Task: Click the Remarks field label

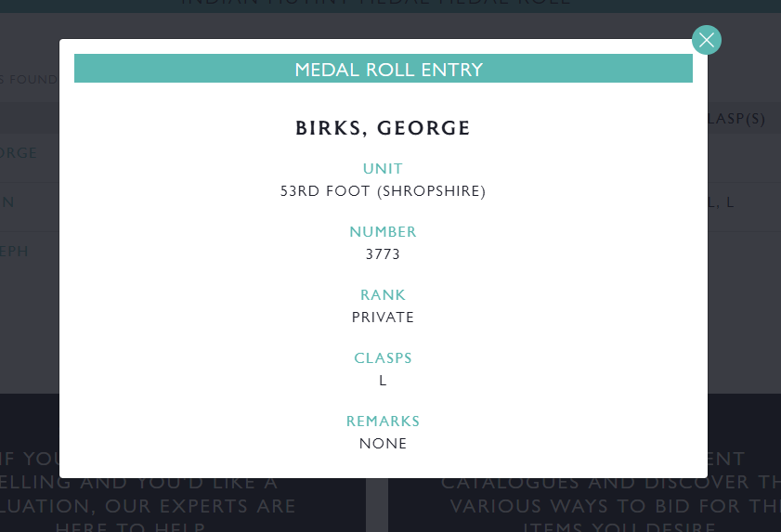Action: click(x=383, y=421)
